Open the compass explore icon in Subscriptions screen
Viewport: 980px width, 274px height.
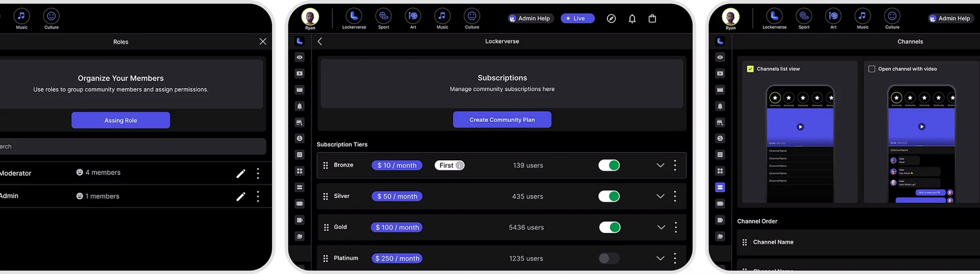point(611,18)
